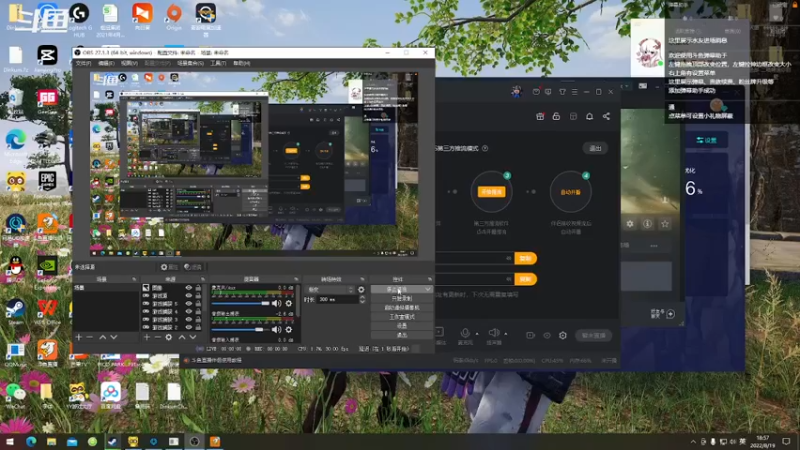Move source down in Sources panel

coord(193,337)
